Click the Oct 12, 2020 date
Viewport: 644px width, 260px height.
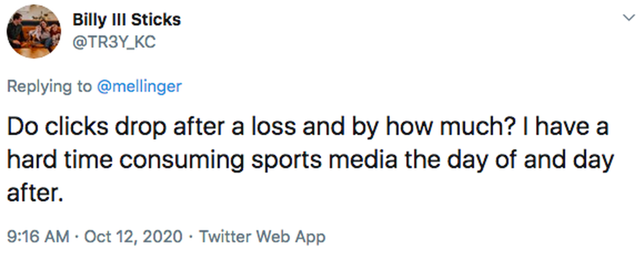point(133,236)
